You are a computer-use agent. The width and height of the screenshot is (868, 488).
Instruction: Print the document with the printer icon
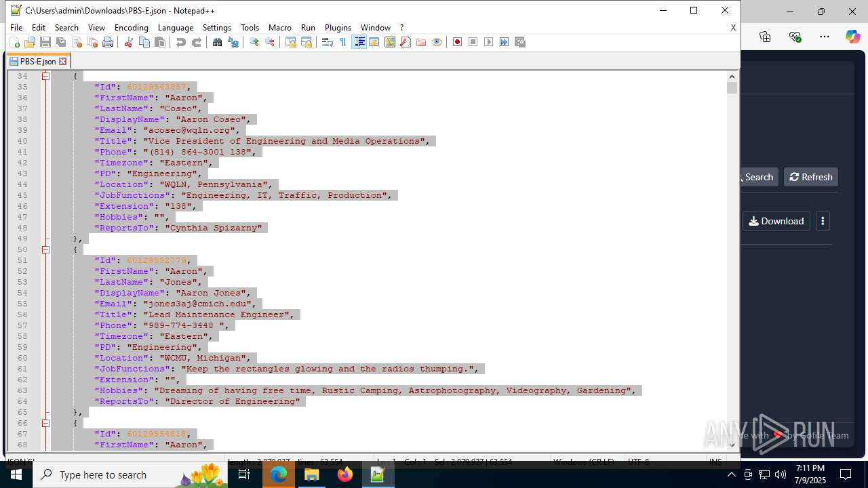[108, 42]
